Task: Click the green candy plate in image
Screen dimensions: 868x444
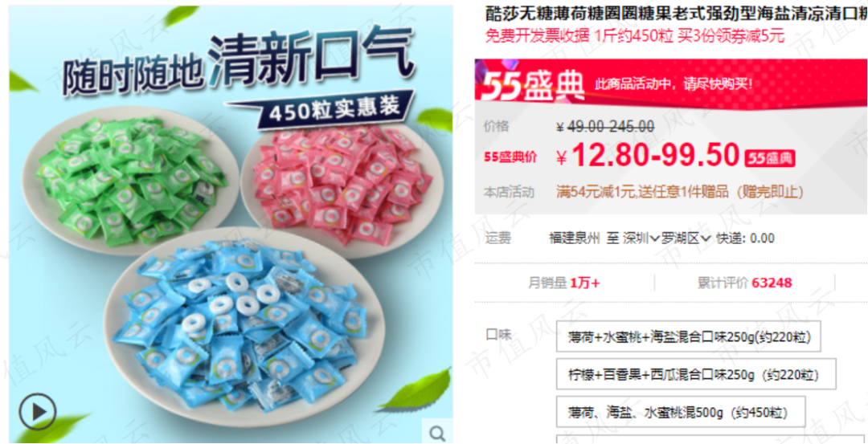Action: (131, 180)
